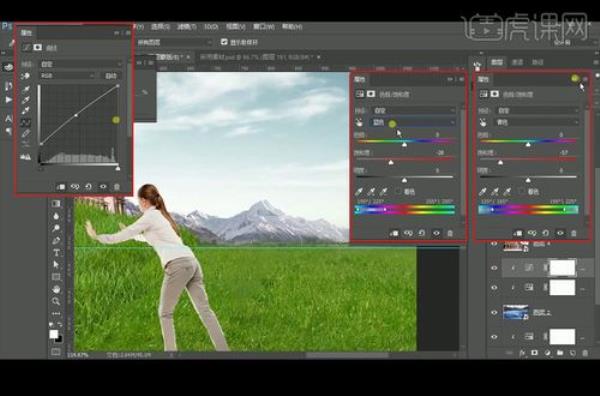Click the targeted adjustment hand in Blues panel

(x=359, y=122)
